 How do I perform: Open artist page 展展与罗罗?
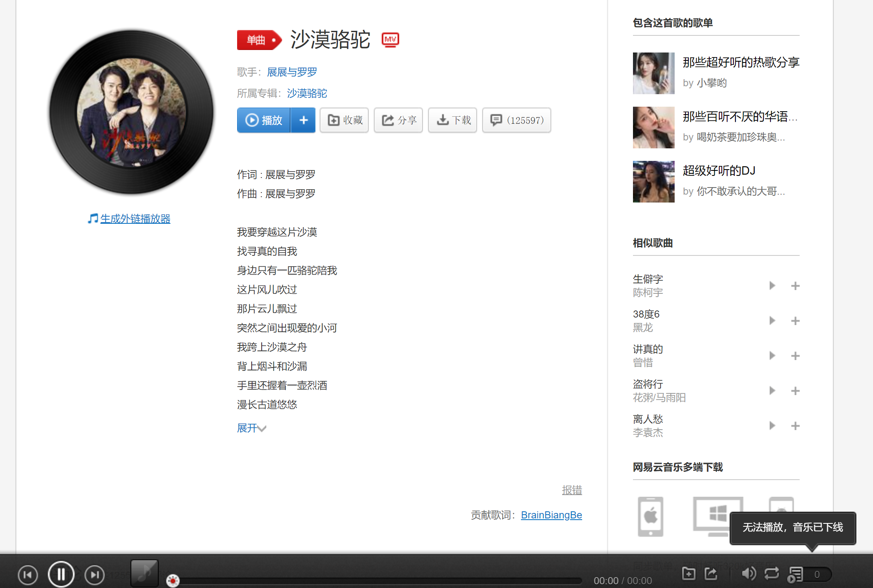point(292,72)
